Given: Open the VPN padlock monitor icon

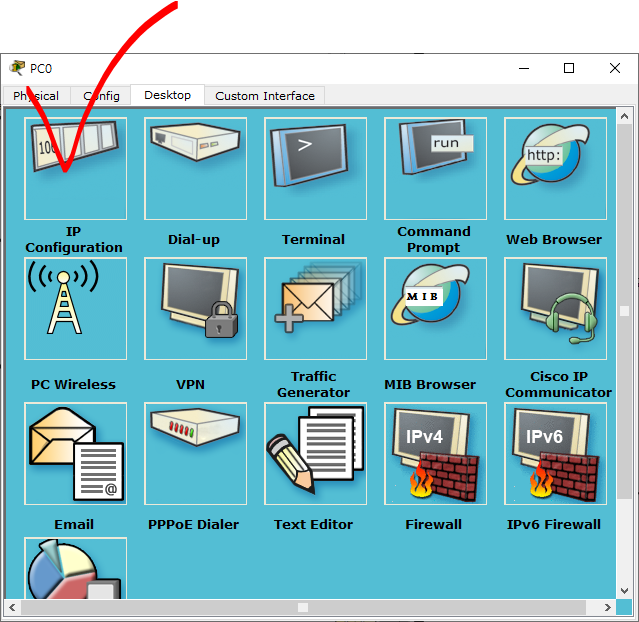Looking at the screenshot, I should [196, 309].
